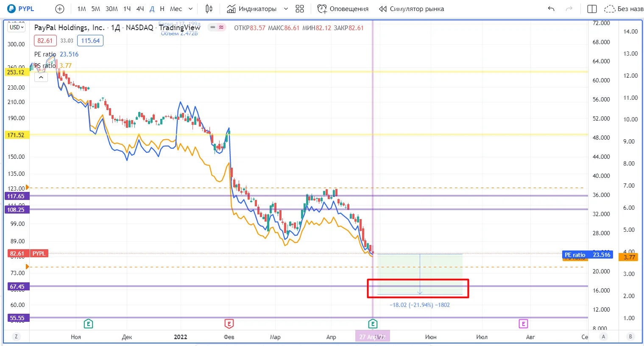Viewport: 644px width, 346px height.
Task: Open the Индикаторы panel
Action: tap(251, 8)
